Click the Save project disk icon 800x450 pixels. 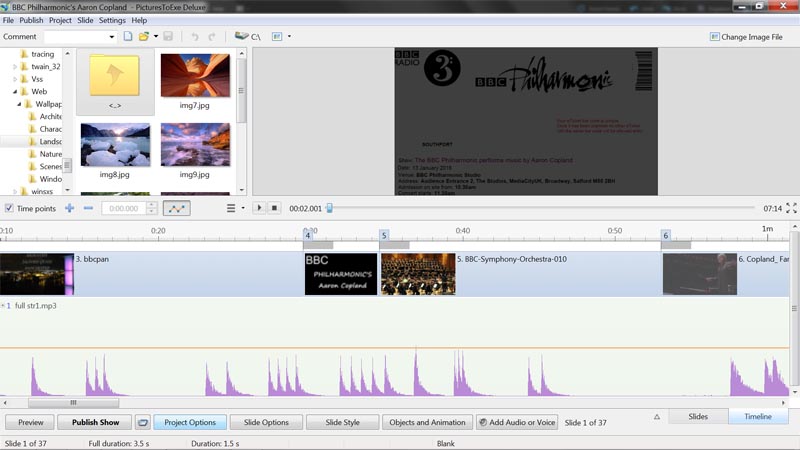coord(168,36)
